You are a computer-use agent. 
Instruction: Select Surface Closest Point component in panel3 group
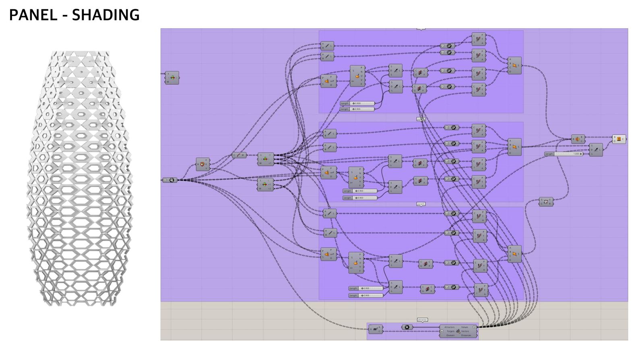tap(328, 254)
